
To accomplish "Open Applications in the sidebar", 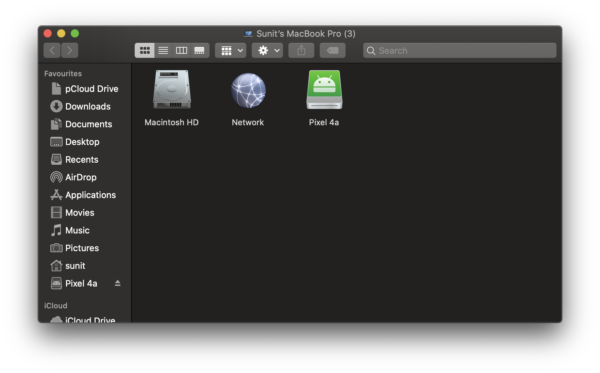I will tap(85, 195).
